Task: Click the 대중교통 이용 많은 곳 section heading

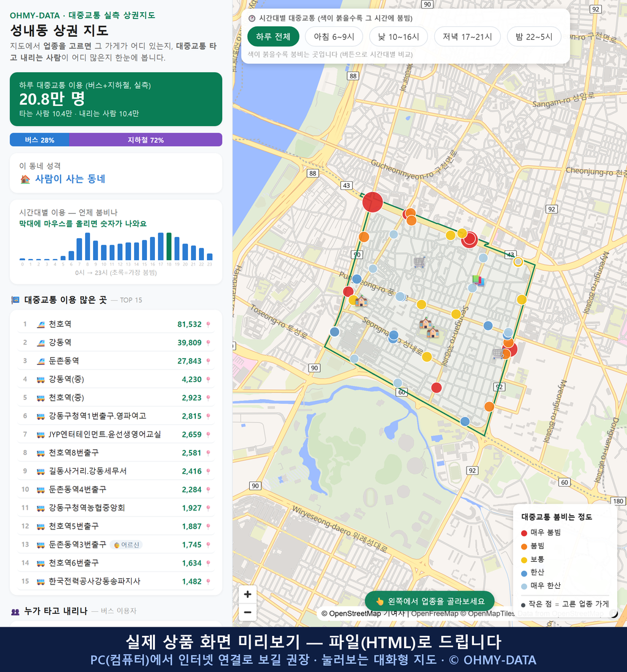Action: click(x=65, y=300)
